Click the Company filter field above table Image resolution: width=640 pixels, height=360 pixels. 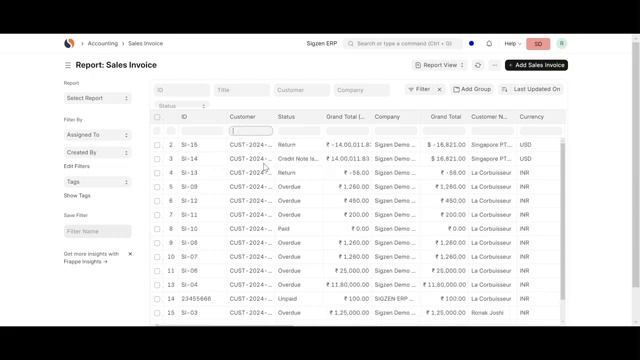[x=362, y=90]
